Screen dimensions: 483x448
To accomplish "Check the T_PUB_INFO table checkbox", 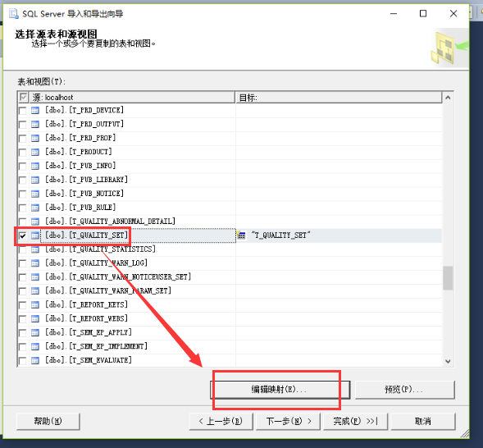I will coord(22,166).
